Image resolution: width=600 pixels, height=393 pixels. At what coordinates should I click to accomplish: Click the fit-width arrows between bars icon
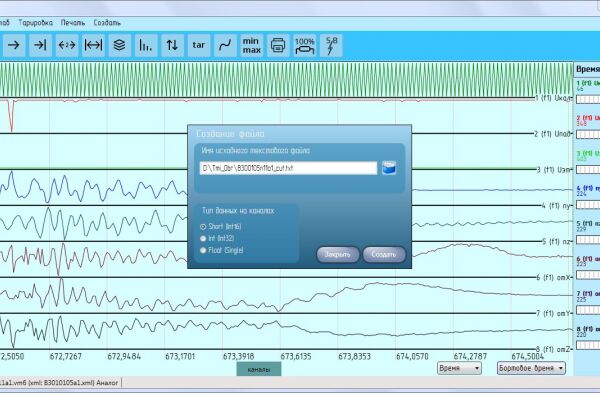click(93, 45)
